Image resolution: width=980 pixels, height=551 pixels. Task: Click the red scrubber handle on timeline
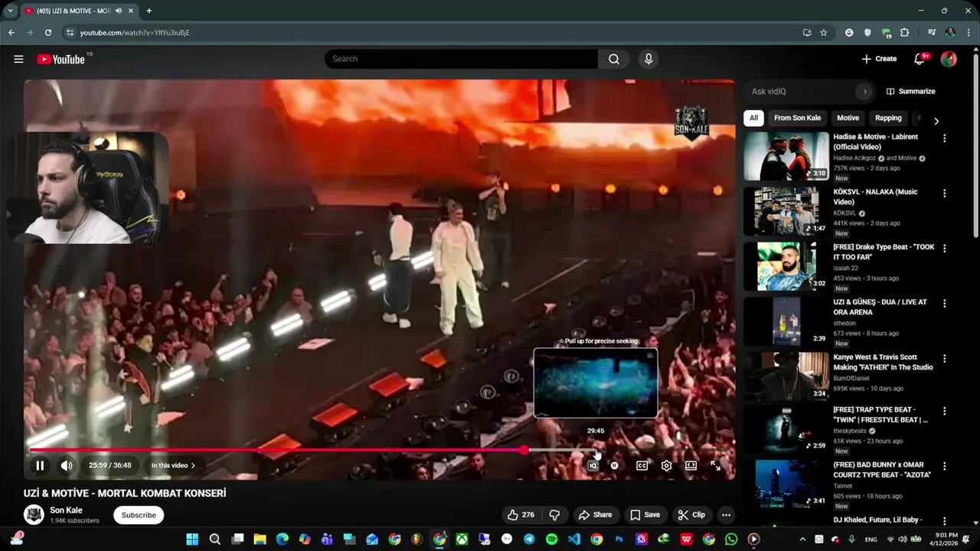[524, 450]
